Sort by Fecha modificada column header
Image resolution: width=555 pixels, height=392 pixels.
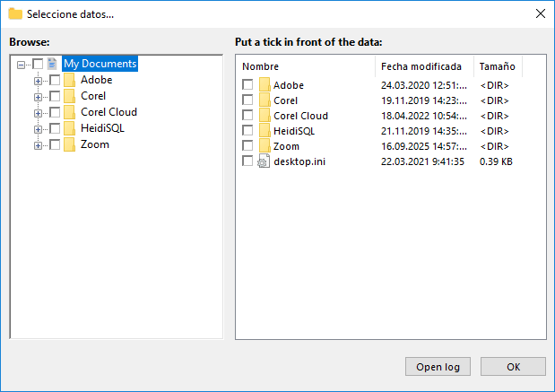pyautogui.click(x=421, y=66)
